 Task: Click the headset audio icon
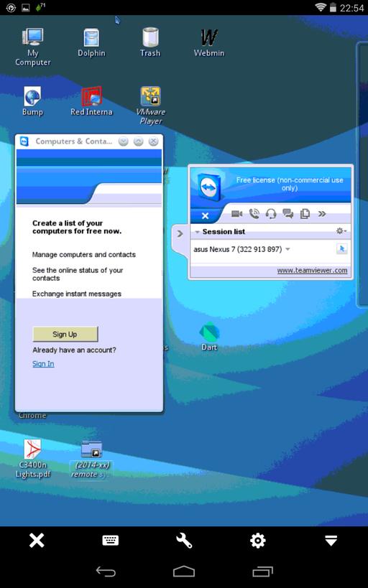tap(271, 214)
